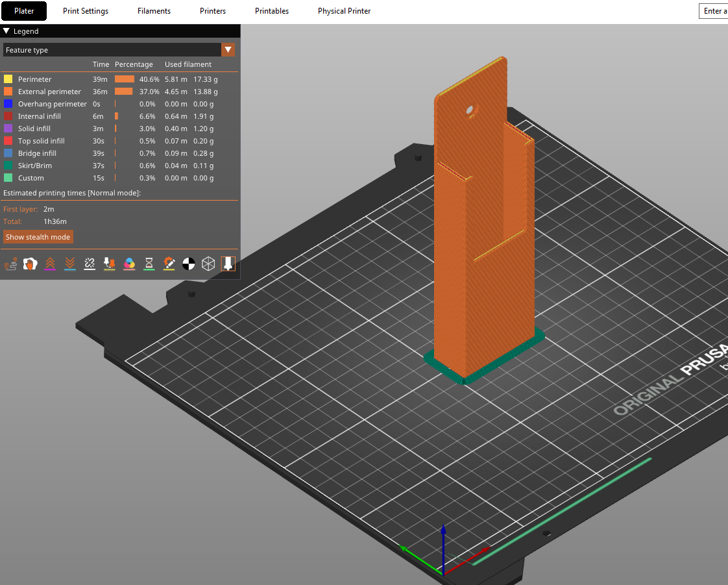Toggle Shells wireframe cube option
Viewport: 728px width, 585px height.
click(208, 264)
